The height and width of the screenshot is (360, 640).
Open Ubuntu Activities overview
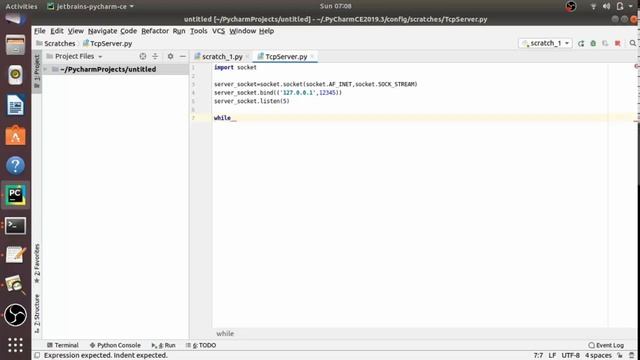[21, 6]
